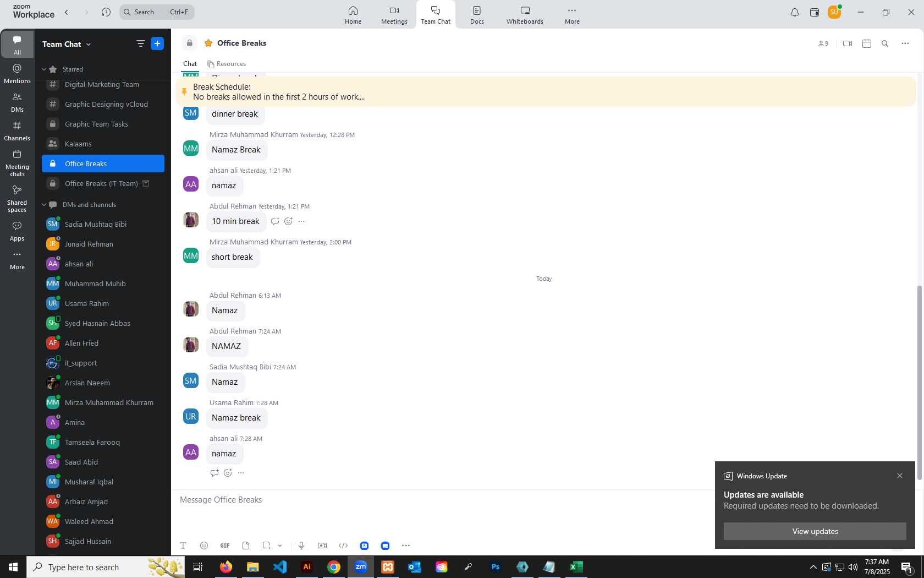Viewport: 924px width, 578px height.
Task: Select the Chat tab in channel
Action: [x=190, y=64]
